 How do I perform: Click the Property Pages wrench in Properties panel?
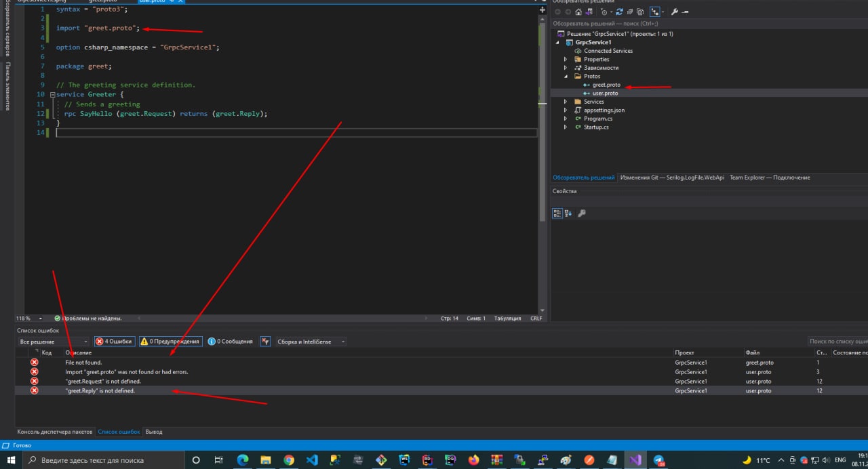[581, 213]
